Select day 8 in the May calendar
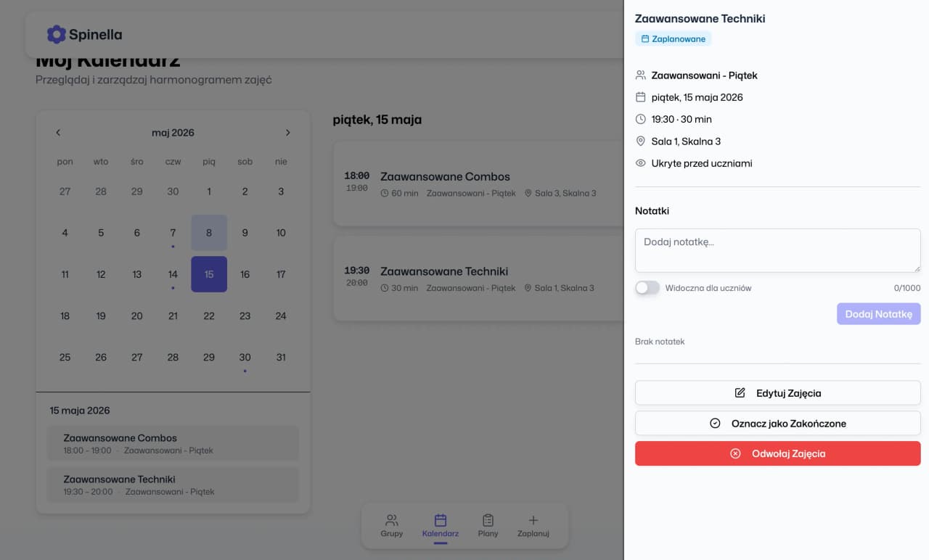929x560 pixels. pos(209,233)
